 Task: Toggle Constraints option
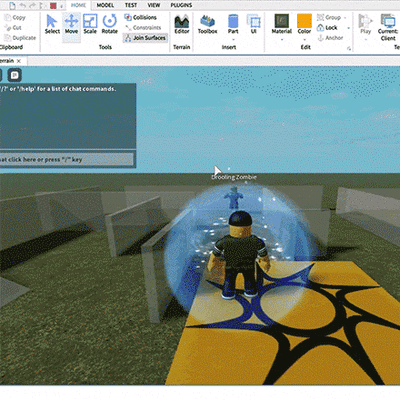[143, 28]
